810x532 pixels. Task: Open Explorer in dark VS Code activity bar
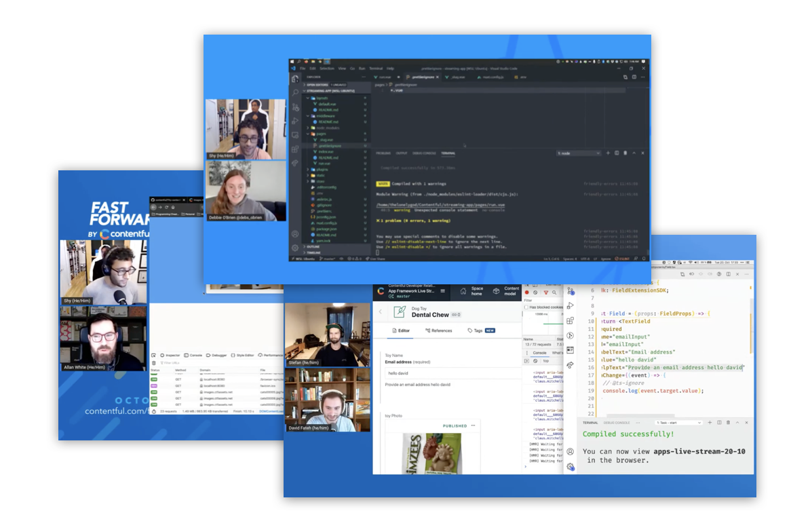coord(296,79)
